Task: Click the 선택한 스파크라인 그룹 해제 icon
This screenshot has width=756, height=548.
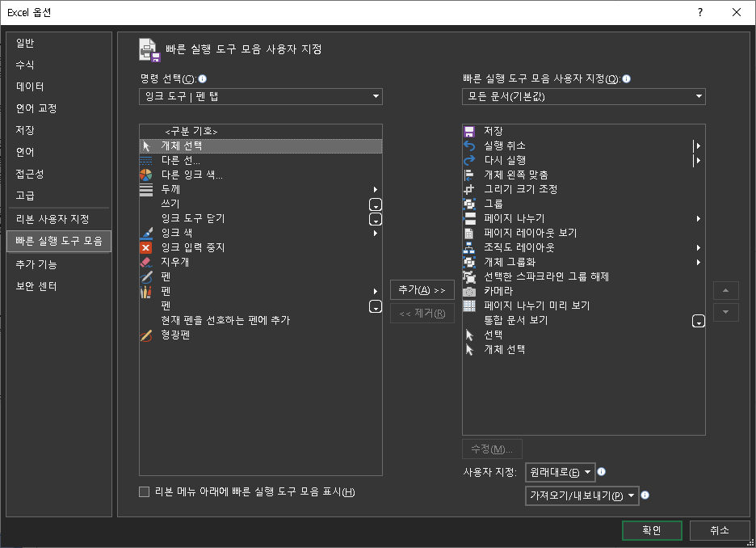Action: tap(469, 276)
